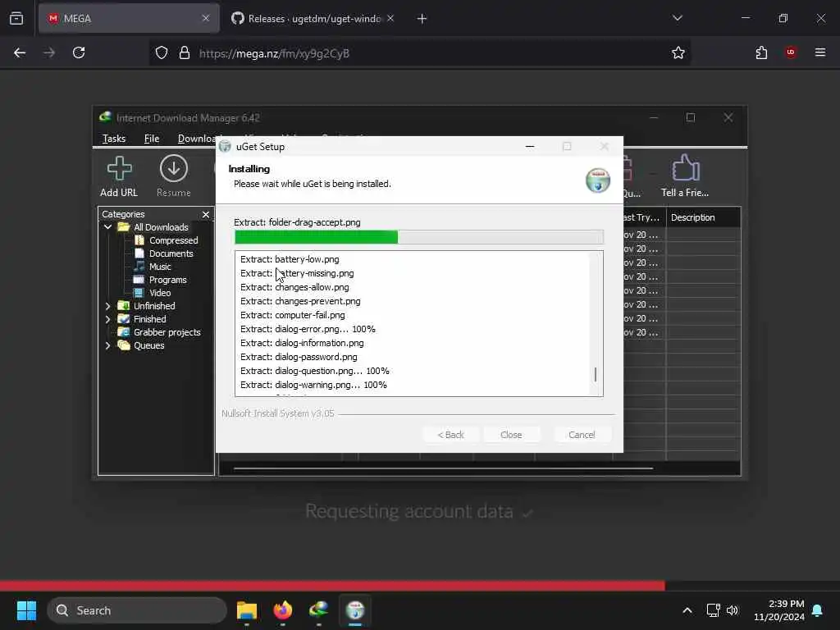Click the Add URL toolbar icon
840x630 pixels.
[119, 177]
